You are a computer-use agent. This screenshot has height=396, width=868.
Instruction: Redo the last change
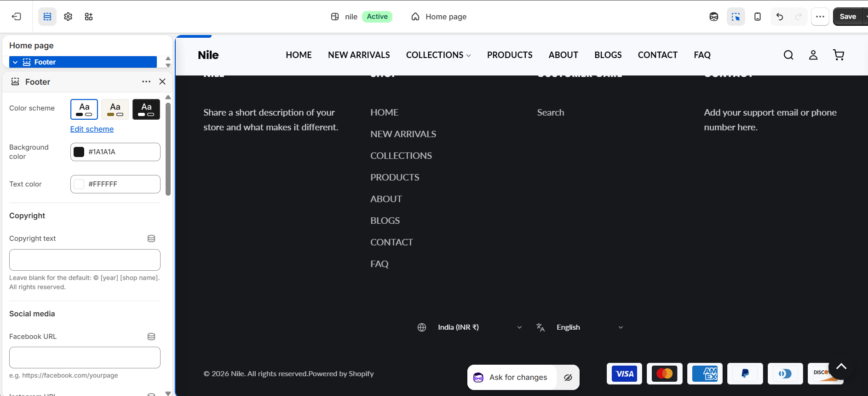pos(799,17)
